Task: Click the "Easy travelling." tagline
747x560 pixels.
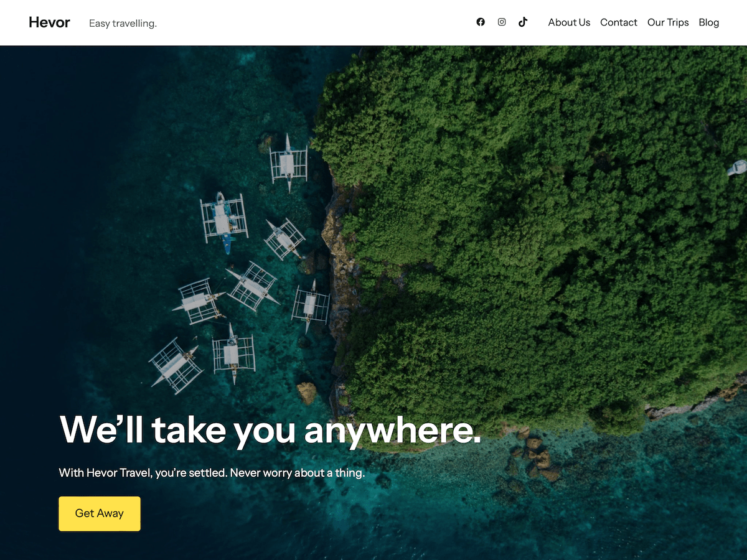Action: click(x=123, y=24)
